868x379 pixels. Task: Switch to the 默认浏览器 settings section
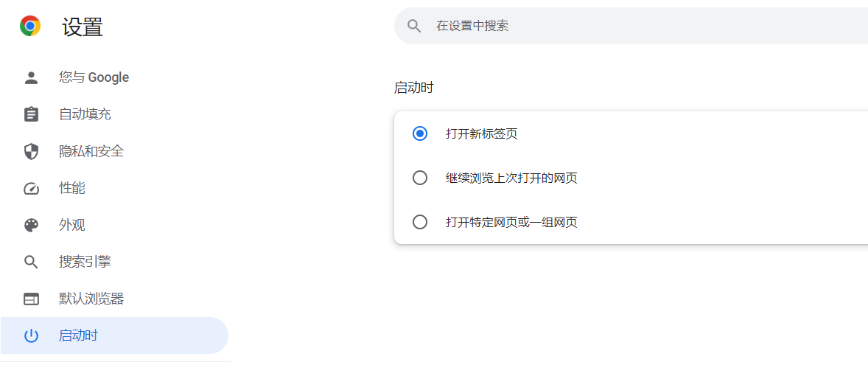pos(91,299)
